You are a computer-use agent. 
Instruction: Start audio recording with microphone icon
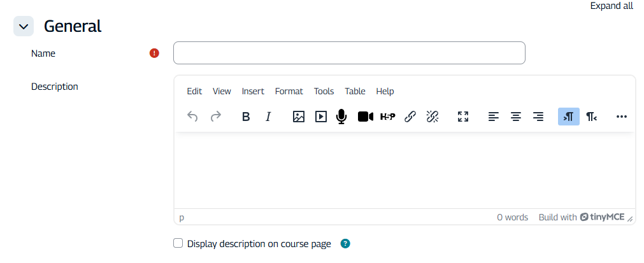click(x=342, y=117)
